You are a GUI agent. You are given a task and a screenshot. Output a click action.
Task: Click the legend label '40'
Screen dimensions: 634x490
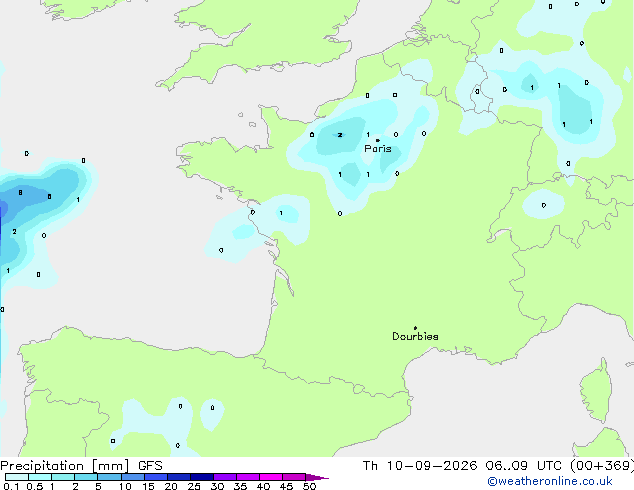(x=263, y=486)
